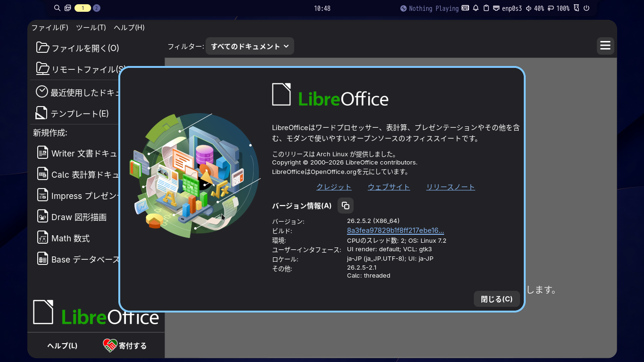
Task: Click the Calc spreadsheet icon
Action: click(x=43, y=174)
